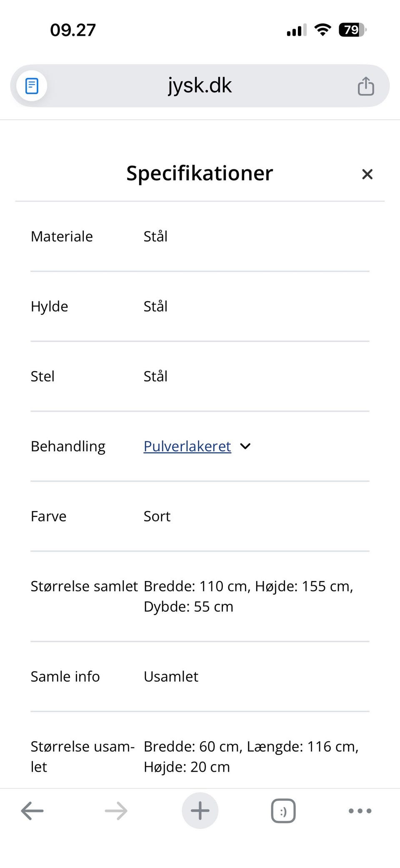Tap the Samle info row
The image size is (400, 868).
point(65,677)
